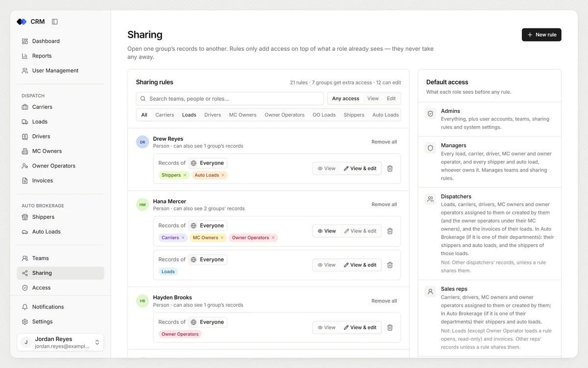Open Loads in the sidebar navigation
Screen dimensions: 588x368
[x=60, y=122]
